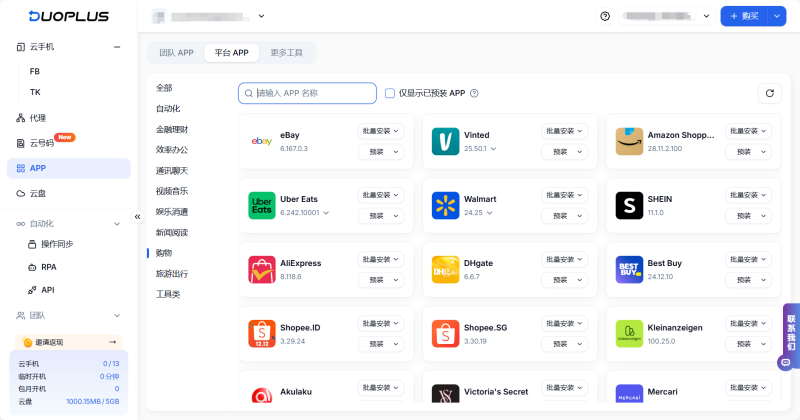Click the refresh icon beside the search bar
800x420 pixels.
pos(768,93)
